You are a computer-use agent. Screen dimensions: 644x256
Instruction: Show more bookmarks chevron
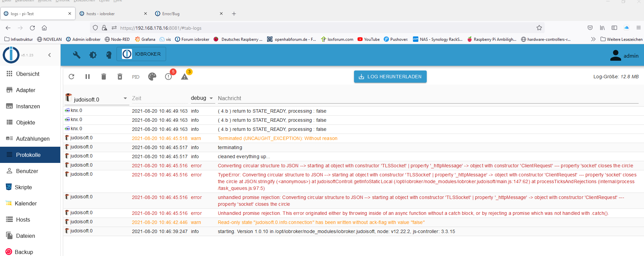click(x=593, y=39)
